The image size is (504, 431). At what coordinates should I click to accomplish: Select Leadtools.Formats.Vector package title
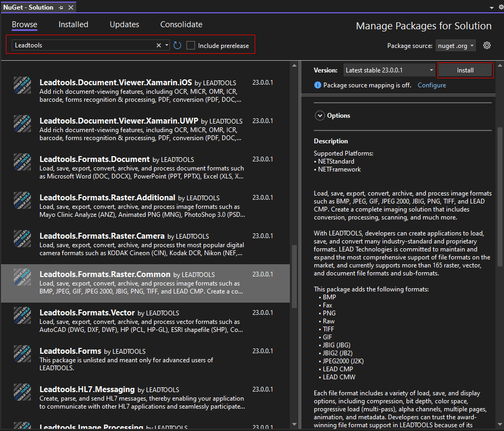tap(87, 312)
